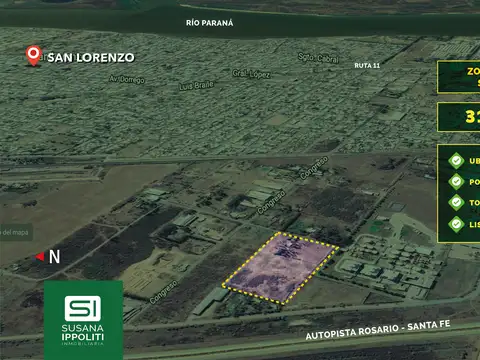This screenshot has width=480, height=360.
Task: Click the red San Lorenzo location pin
Action: pyautogui.click(x=33, y=55)
